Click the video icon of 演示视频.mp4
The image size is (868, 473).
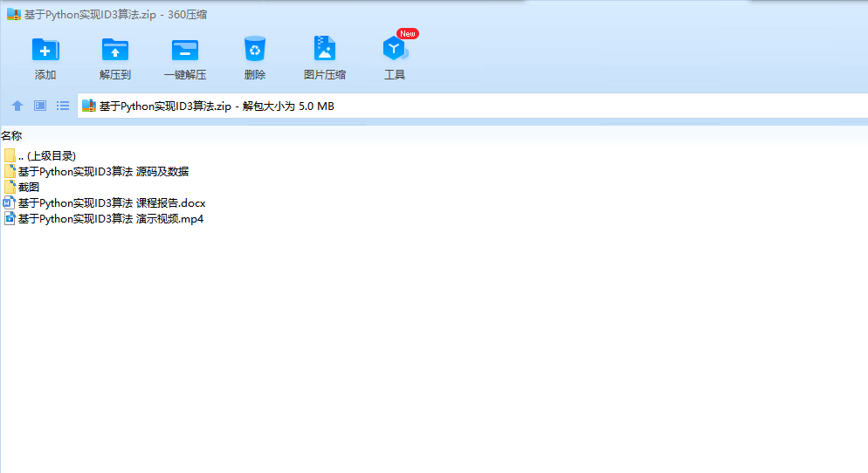[10, 218]
